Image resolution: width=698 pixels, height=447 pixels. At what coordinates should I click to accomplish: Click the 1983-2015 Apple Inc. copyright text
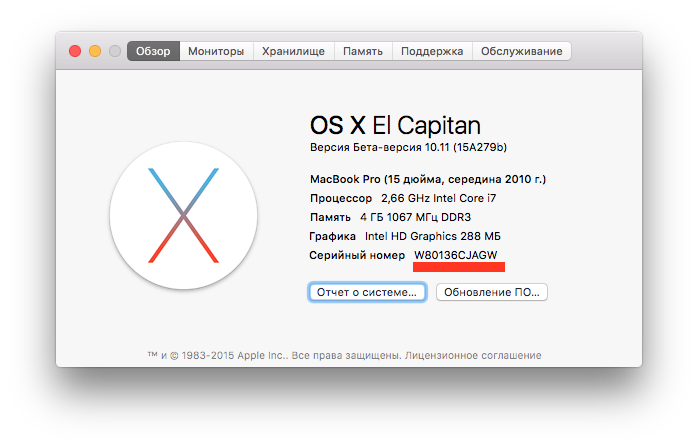pos(235,355)
